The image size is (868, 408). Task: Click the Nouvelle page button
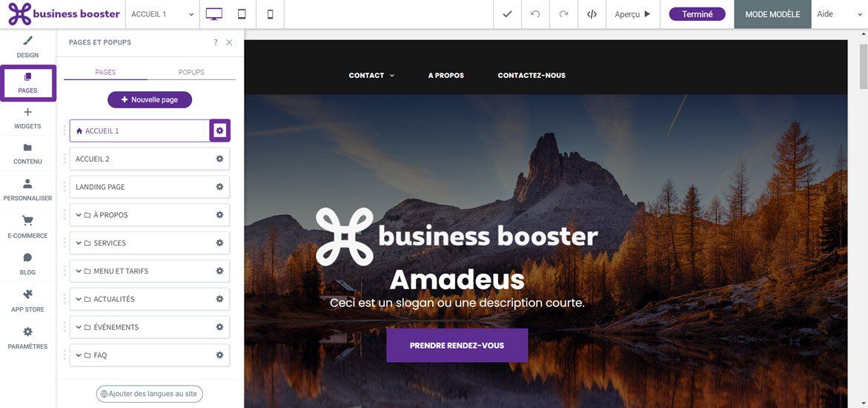coord(150,100)
